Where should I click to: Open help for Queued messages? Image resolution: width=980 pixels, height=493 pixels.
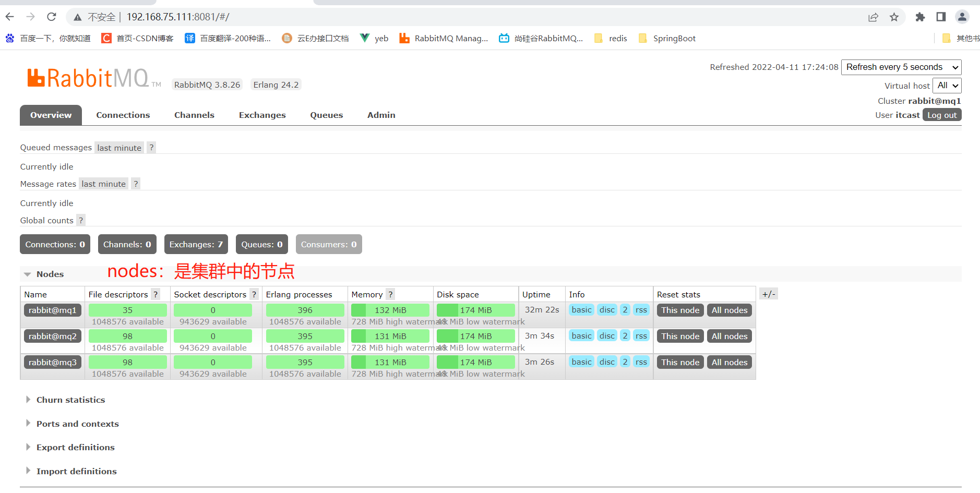click(151, 148)
